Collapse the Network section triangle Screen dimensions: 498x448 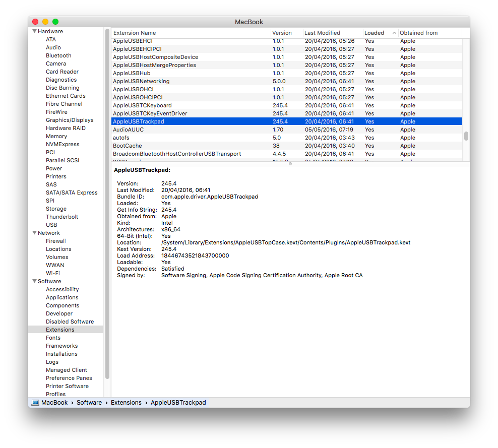coord(34,233)
